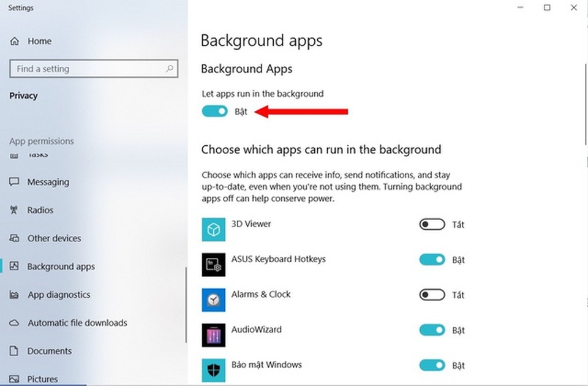Screen dimensions: 588x386
Task: Click the Other devices icon
Action: pos(14,238)
